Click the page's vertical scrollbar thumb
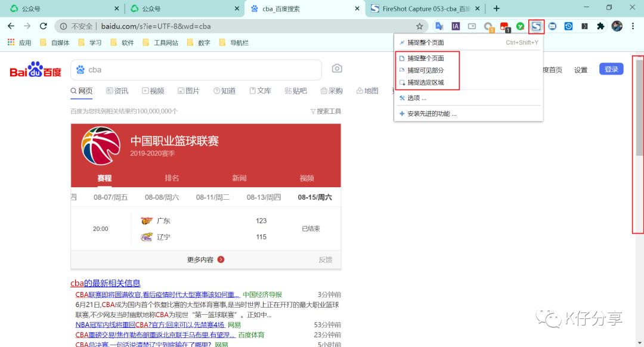Viewport: 644px width, 347px height. pos(639,107)
